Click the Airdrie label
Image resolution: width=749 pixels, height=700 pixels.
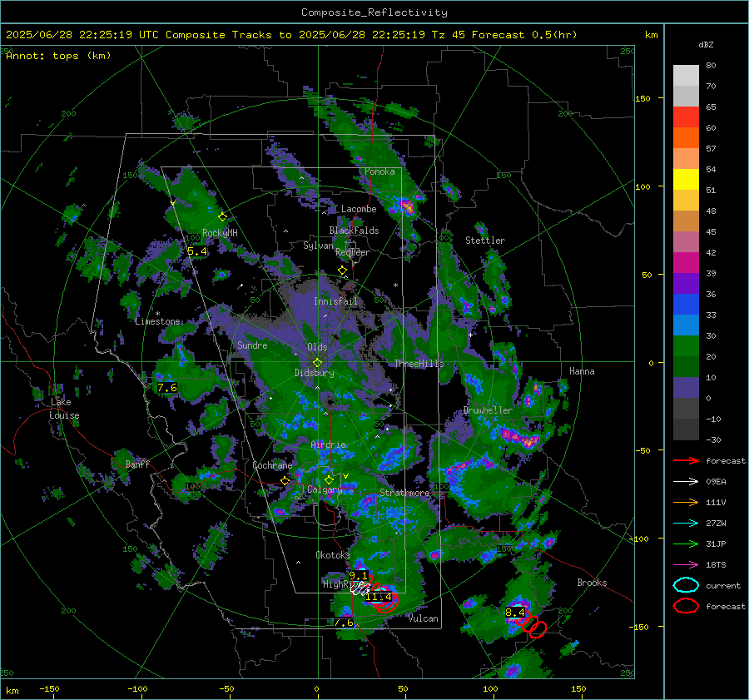(x=328, y=444)
